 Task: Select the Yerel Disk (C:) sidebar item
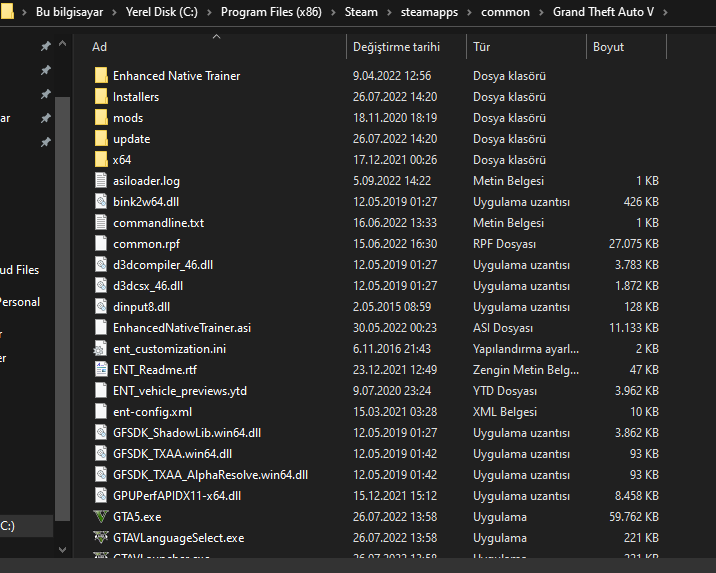(x=8, y=525)
